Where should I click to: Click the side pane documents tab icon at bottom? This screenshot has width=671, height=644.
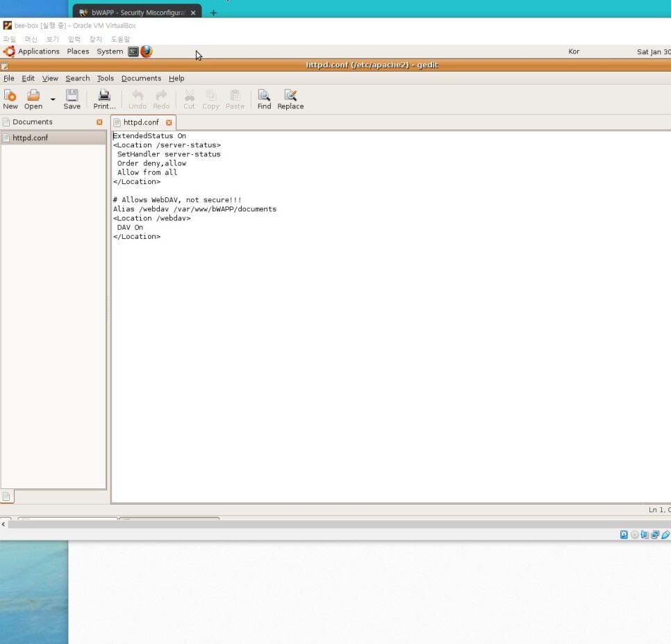click(x=6, y=496)
